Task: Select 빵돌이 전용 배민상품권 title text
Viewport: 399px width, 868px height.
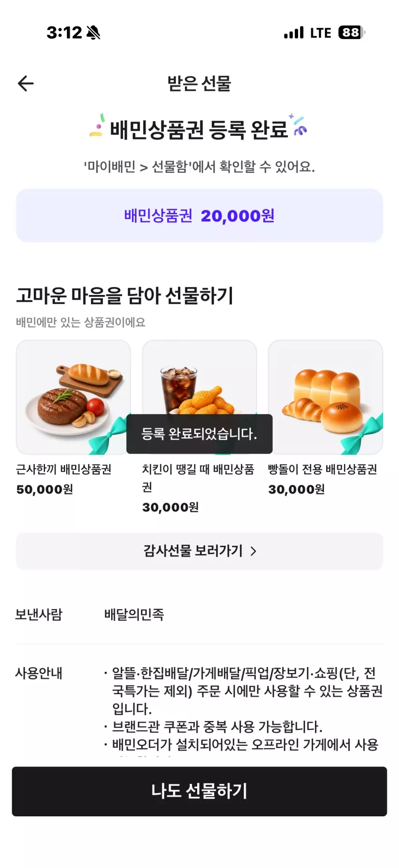Action: 322,469
